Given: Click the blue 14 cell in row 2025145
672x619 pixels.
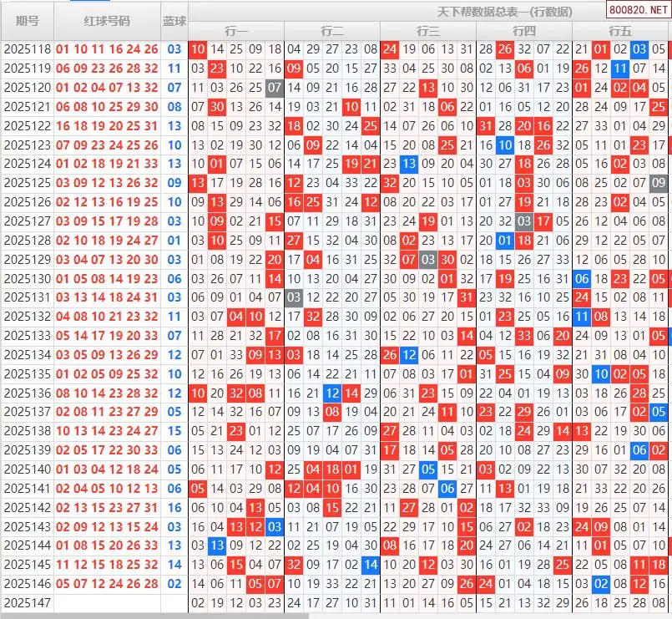Looking at the screenshot, I should (x=371, y=565).
